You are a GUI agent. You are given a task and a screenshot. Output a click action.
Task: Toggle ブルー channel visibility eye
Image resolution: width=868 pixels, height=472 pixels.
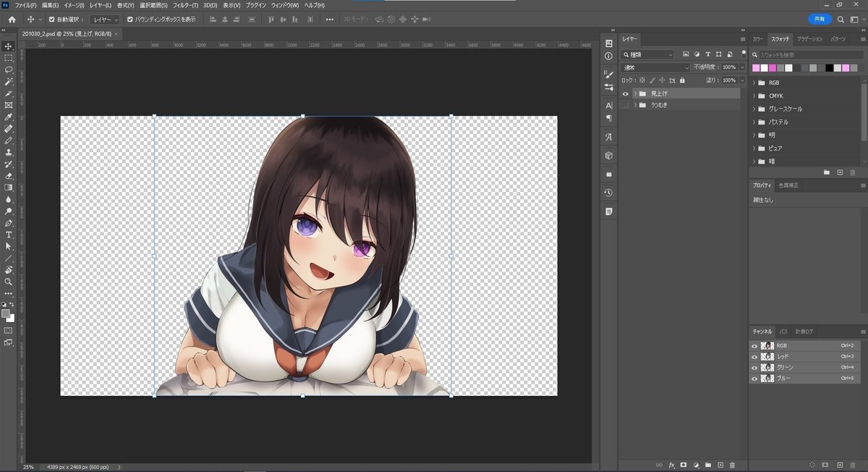[754, 379]
